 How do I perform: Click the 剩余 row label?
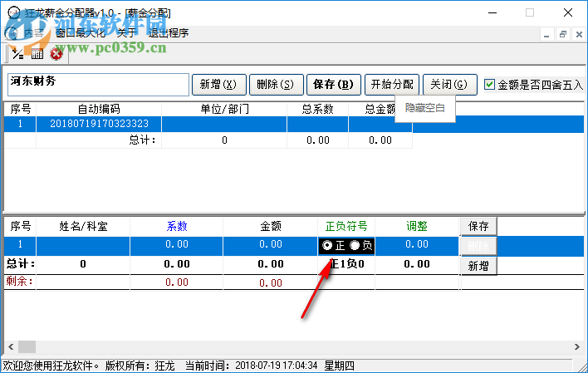(19, 282)
